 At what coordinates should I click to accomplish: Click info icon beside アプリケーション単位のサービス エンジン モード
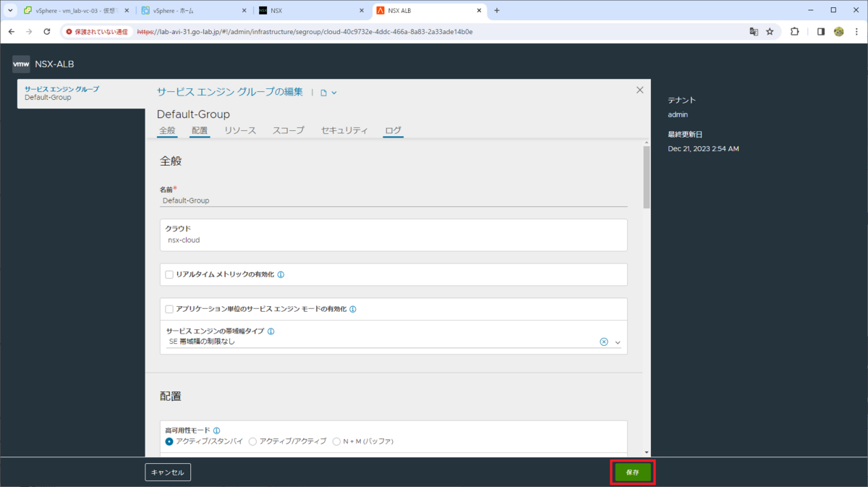(x=352, y=309)
